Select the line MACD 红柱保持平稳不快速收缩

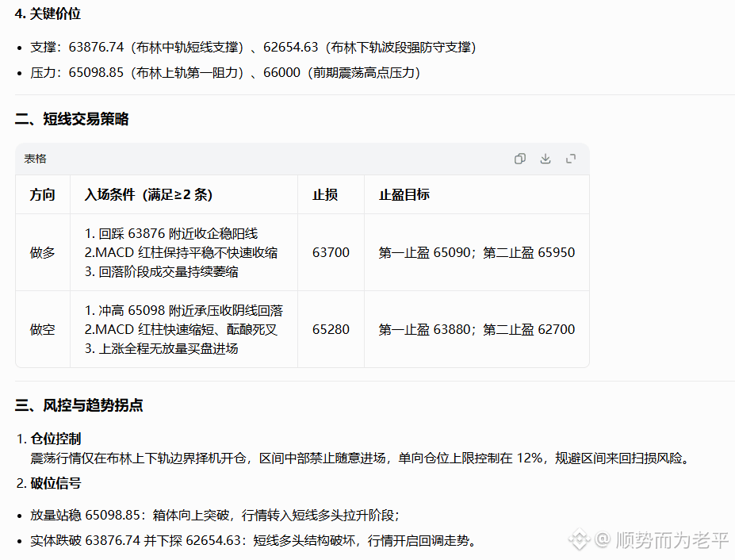coord(181,252)
